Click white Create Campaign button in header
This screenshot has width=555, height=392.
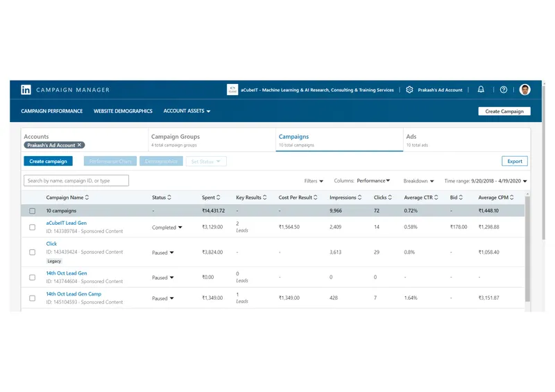click(x=504, y=111)
